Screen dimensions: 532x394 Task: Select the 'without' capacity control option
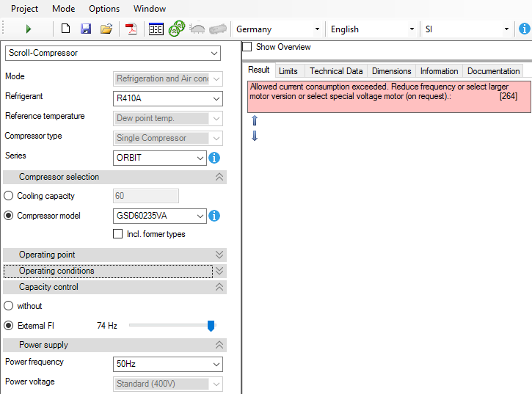click(9, 306)
